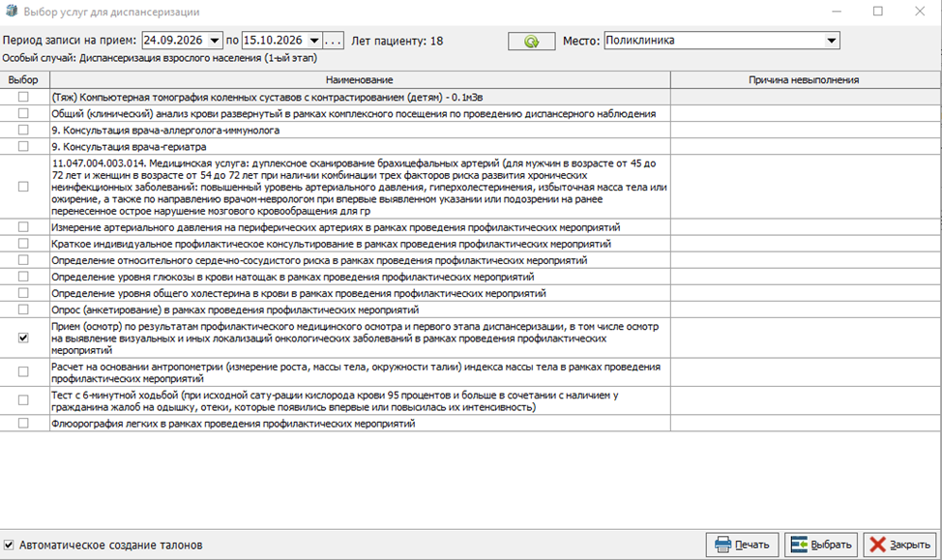942x560 pixels.
Task: Tick checkbox for Флюорография легких row
Action: click(x=23, y=423)
